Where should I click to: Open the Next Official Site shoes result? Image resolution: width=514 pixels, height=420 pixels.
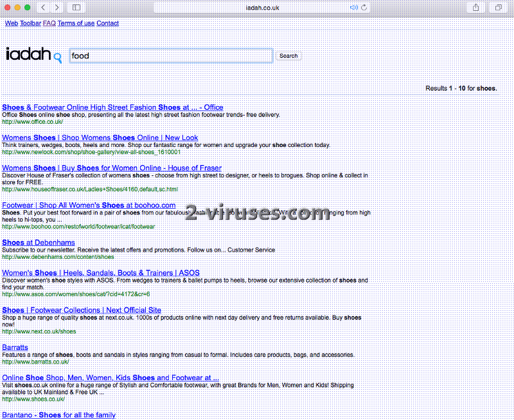click(82, 310)
